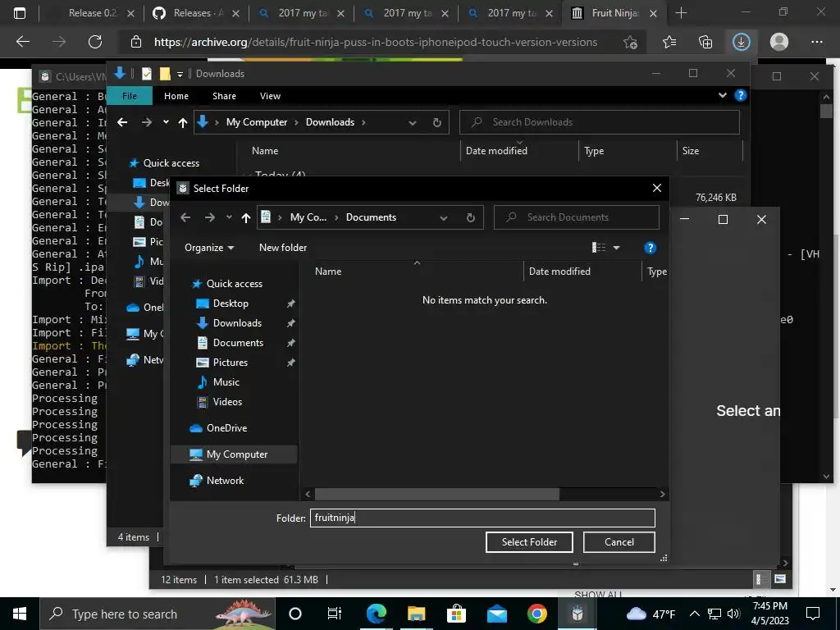This screenshot has width=840, height=630.
Task: Expand the ribbon in Downloads window
Action: [722, 95]
